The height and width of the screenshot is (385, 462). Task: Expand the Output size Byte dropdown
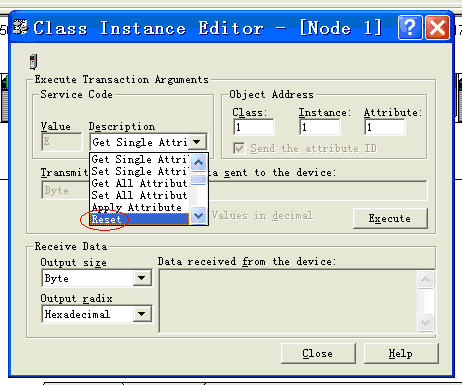tap(142, 278)
